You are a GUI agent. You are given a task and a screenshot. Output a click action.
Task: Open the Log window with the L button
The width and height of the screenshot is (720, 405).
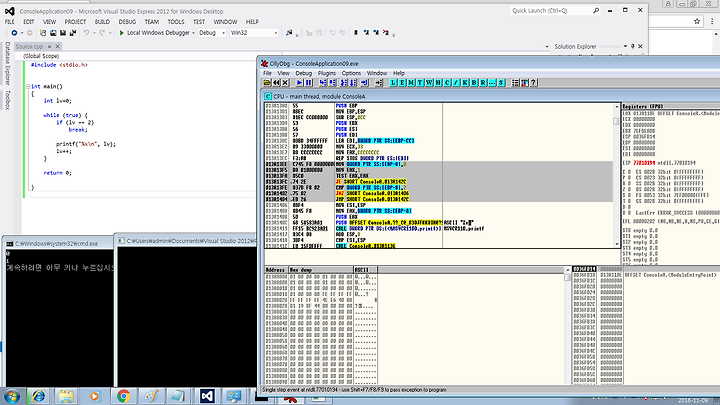click(393, 83)
